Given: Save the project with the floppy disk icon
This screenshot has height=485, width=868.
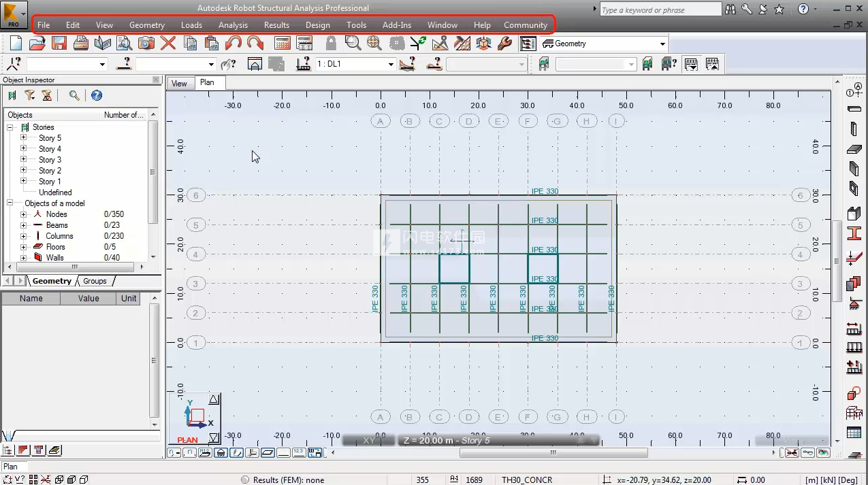Looking at the screenshot, I should (x=59, y=44).
